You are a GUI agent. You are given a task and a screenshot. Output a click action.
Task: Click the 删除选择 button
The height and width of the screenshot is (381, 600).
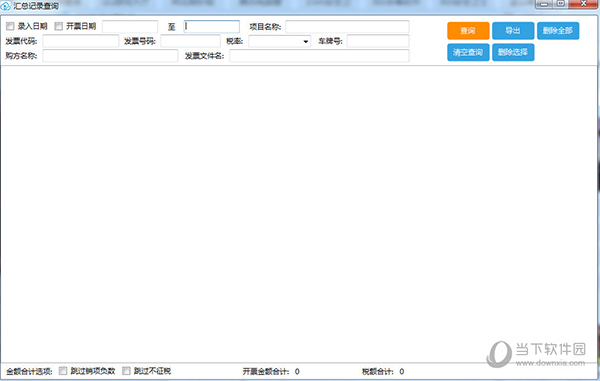pyautogui.click(x=513, y=52)
